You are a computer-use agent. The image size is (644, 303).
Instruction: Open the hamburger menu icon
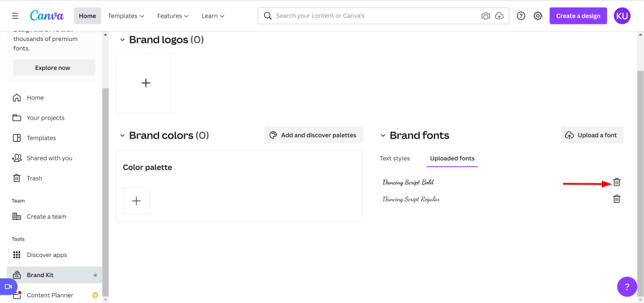coord(15,16)
